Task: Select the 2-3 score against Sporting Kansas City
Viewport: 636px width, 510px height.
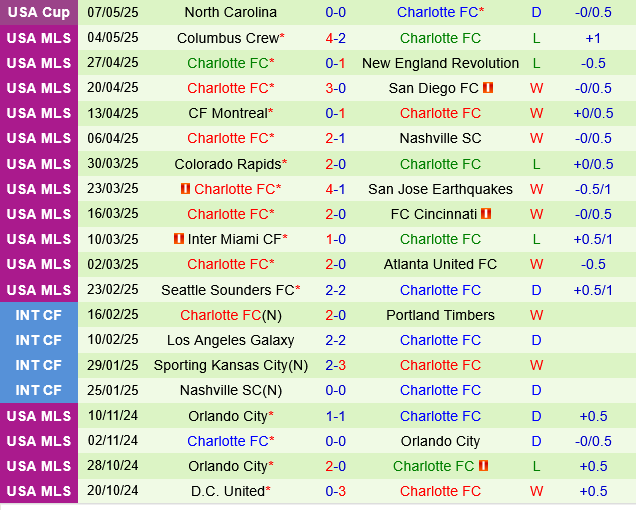Action: (x=335, y=365)
